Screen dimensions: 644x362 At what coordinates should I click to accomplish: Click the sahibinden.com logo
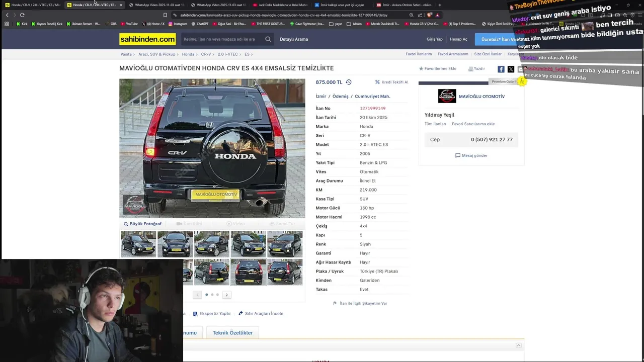147,39
